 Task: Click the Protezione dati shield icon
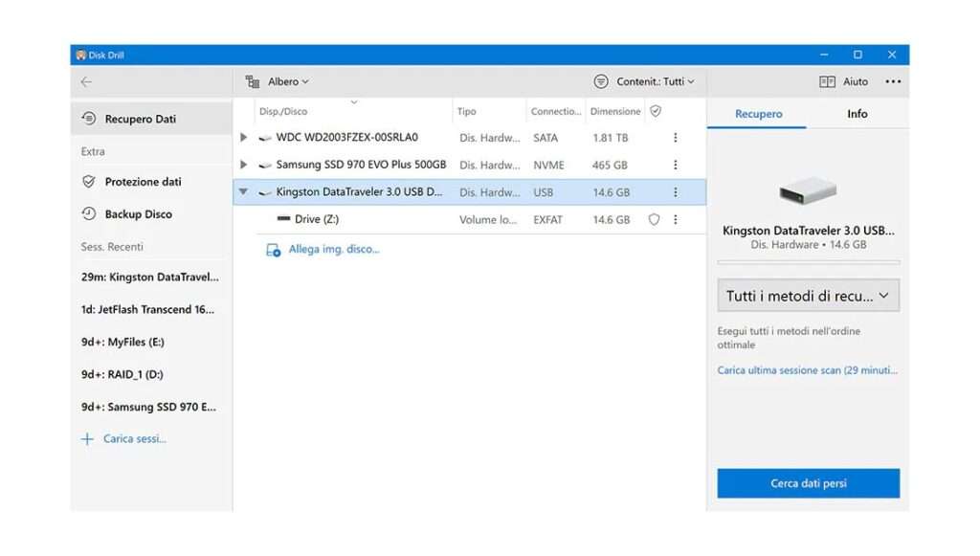[x=89, y=181]
